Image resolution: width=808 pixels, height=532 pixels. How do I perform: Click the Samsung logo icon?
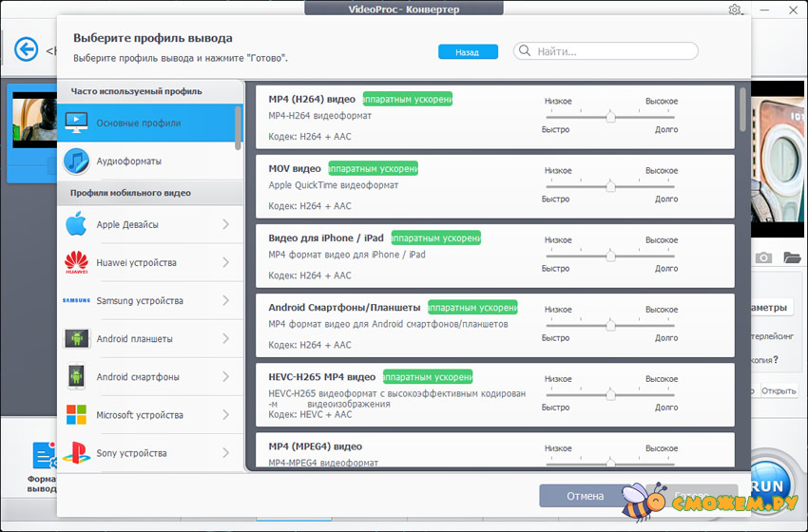76,300
